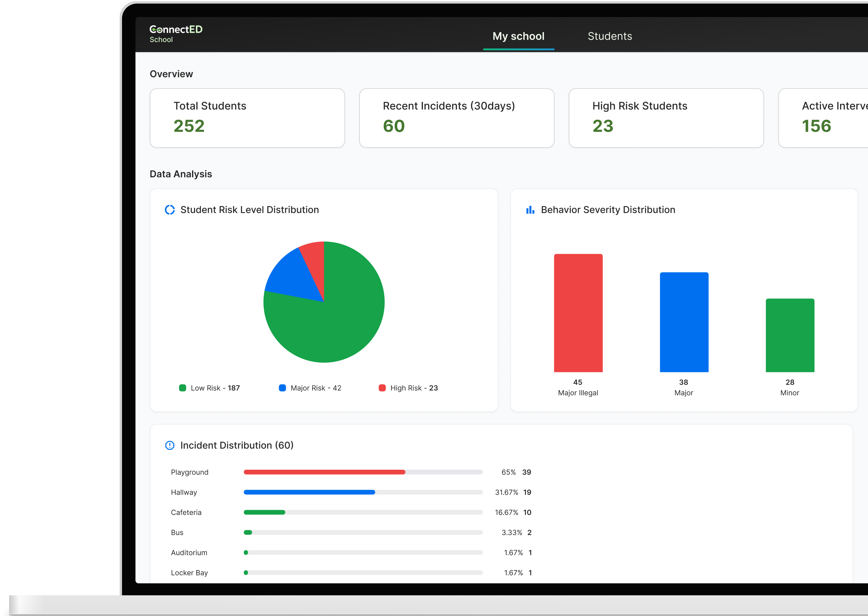Click the Student Risk Level donut icon

point(170,210)
